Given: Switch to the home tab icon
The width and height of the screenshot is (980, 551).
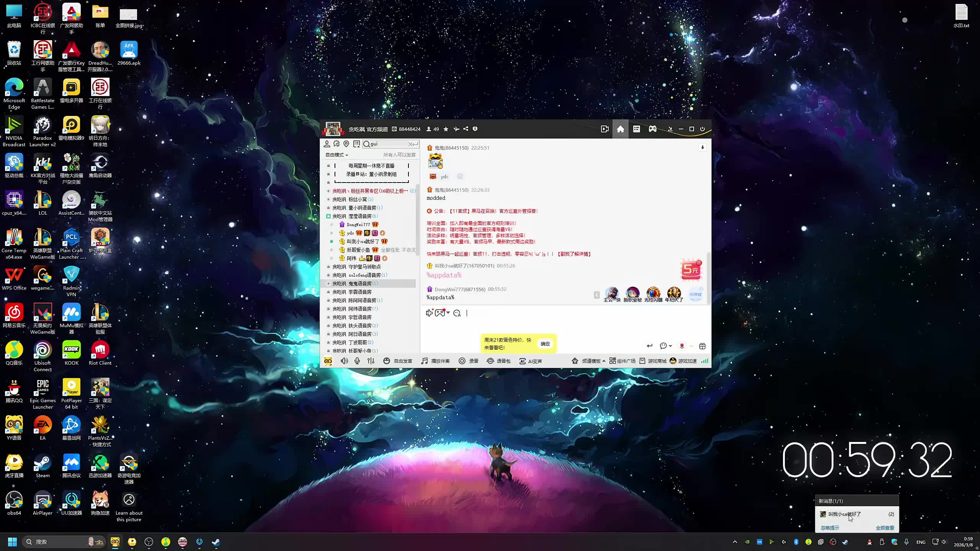Looking at the screenshot, I should (x=620, y=129).
